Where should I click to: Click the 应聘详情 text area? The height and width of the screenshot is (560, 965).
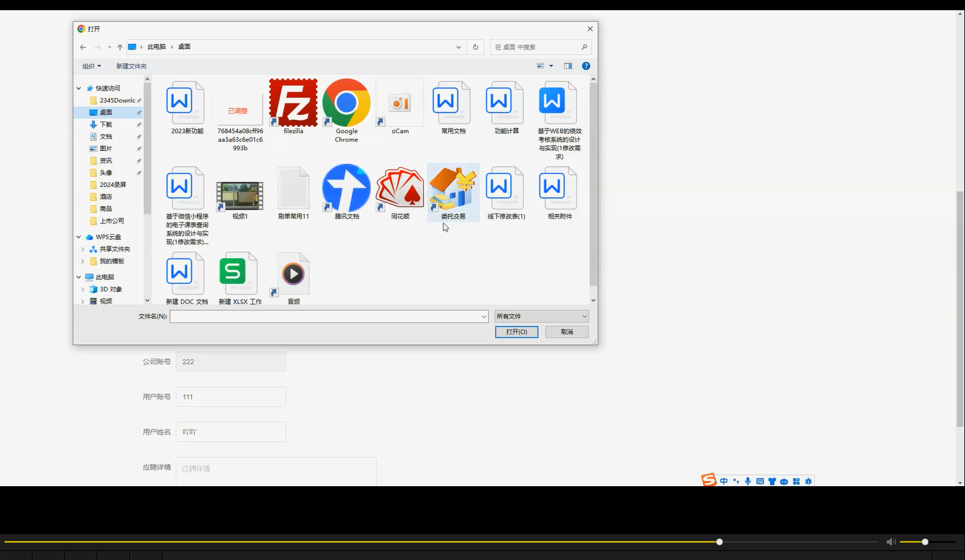point(276,472)
